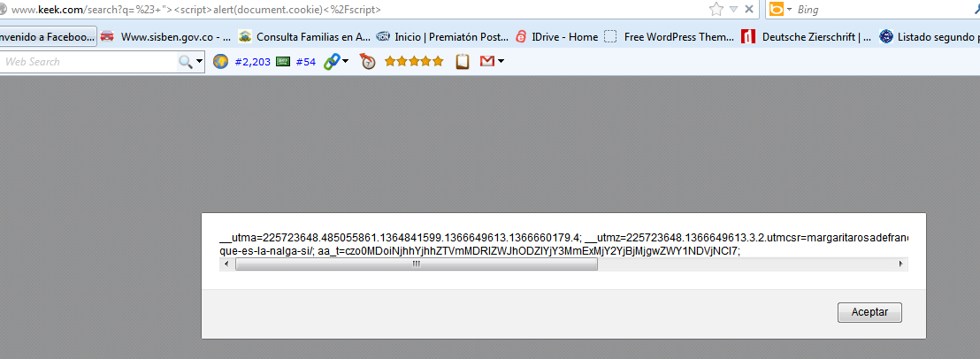Click the alert horizontal scrollbar thumb
The height and width of the screenshot is (359, 980).
[x=417, y=264]
